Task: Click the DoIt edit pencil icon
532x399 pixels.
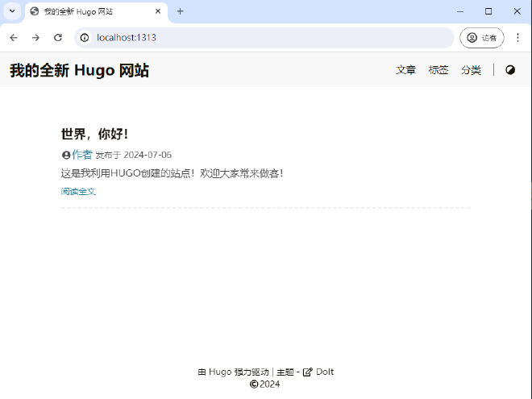Action: (307, 372)
